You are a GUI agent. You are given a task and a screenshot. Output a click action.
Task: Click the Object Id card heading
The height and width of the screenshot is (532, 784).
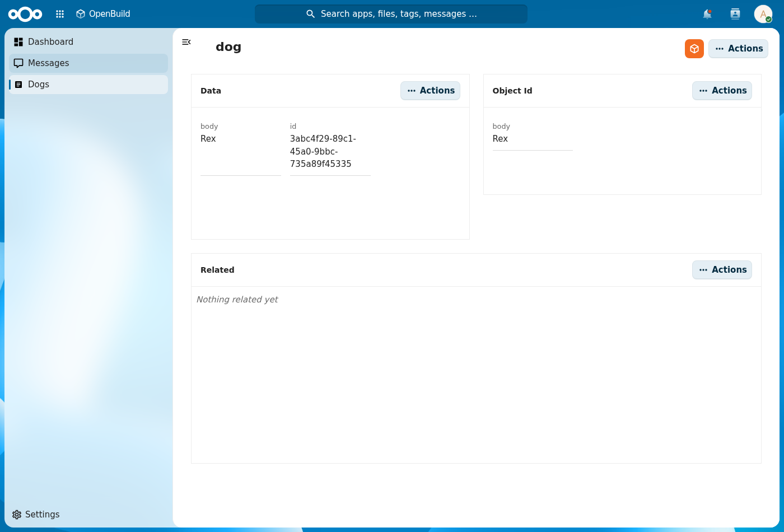(x=512, y=91)
